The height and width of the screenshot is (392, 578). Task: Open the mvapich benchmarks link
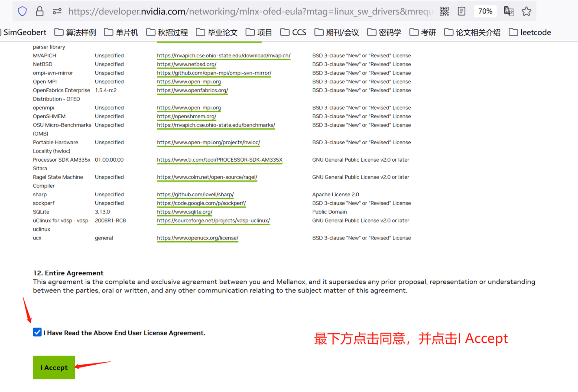216,125
